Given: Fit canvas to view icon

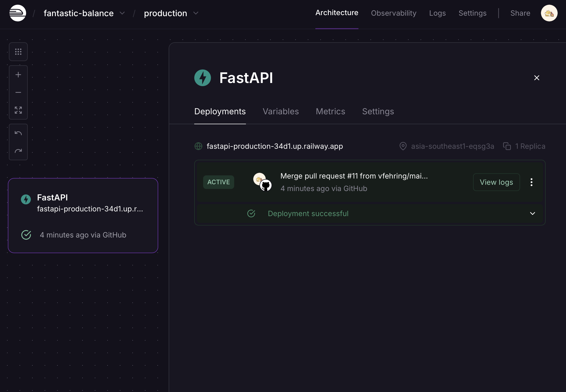Looking at the screenshot, I should (18, 110).
